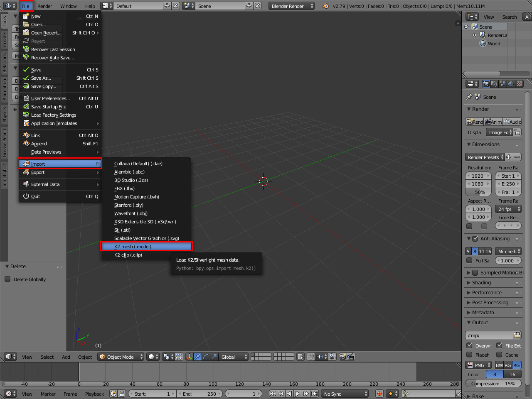532x399 pixels.
Task: Click the play animation forward button
Action: [298, 394]
